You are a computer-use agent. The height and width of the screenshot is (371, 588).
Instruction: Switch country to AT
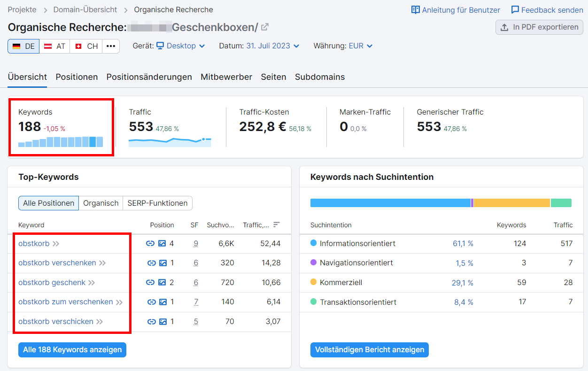[x=54, y=46]
